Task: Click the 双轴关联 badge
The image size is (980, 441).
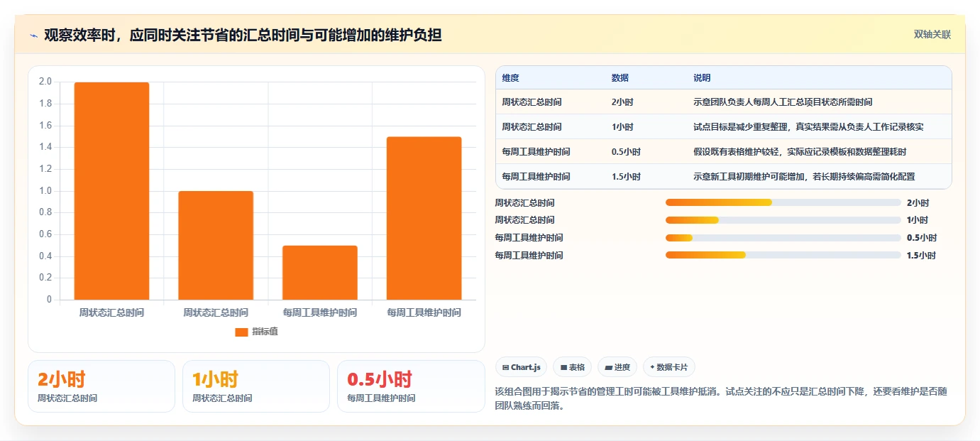Action: [932, 35]
